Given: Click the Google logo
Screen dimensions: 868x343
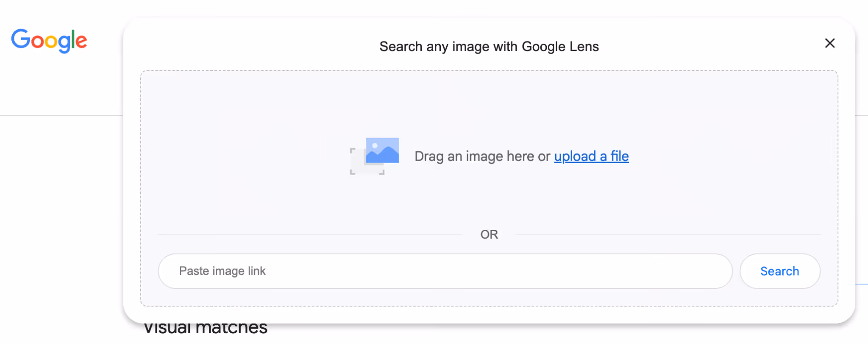Looking at the screenshot, I should (49, 41).
